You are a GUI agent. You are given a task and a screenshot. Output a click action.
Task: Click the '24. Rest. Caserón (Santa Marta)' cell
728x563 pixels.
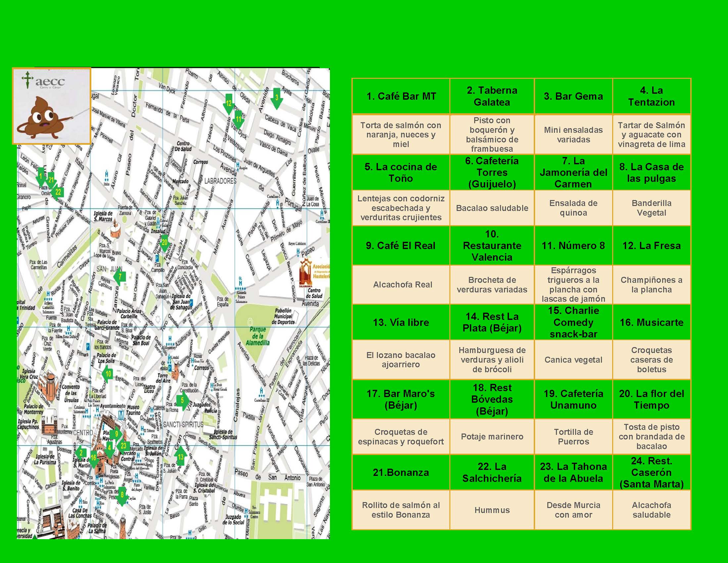[x=651, y=472]
